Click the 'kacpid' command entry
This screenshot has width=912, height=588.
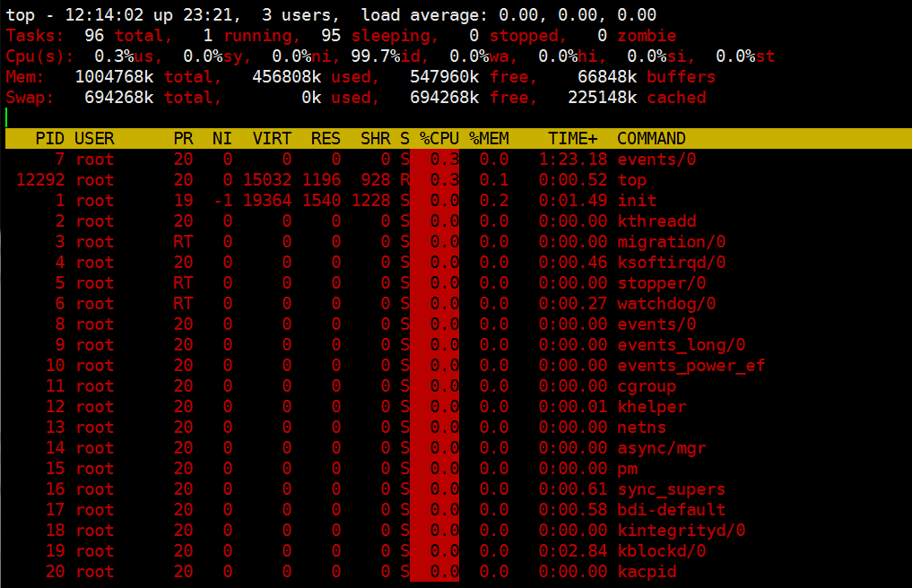click(647, 572)
